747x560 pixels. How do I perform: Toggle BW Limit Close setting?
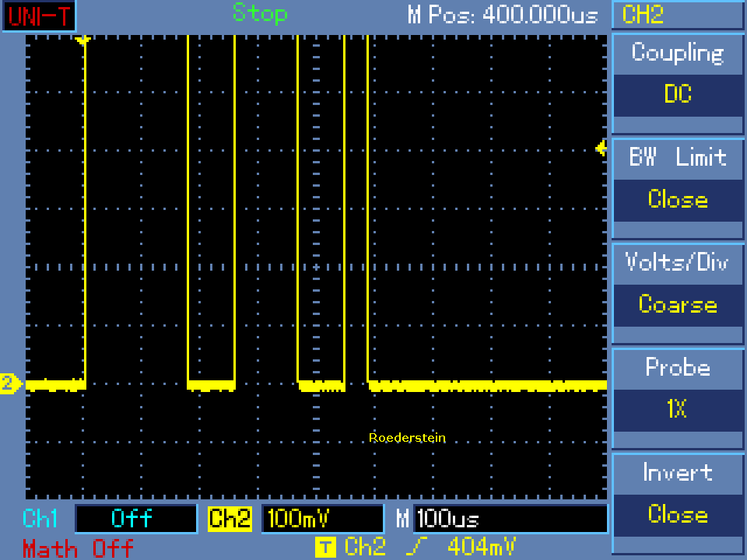678,199
